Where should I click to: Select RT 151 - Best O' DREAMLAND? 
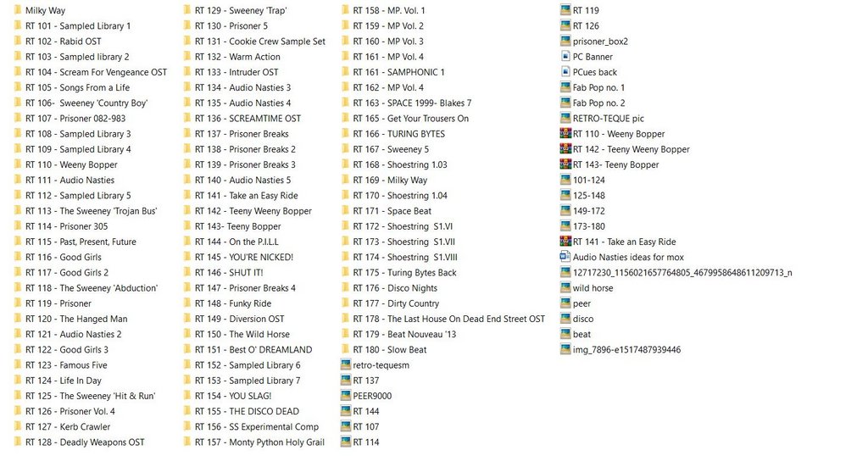(x=253, y=349)
